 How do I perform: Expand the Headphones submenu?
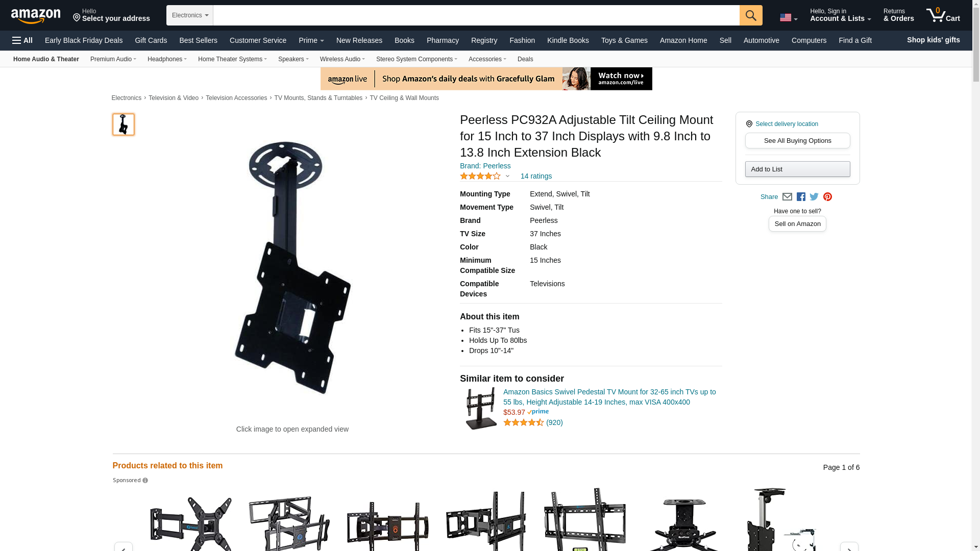pyautogui.click(x=167, y=59)
